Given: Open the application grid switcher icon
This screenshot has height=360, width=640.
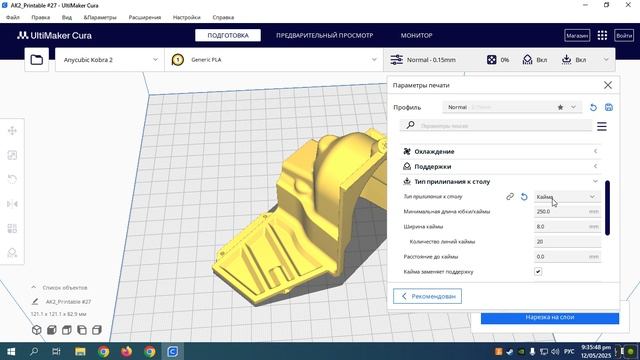Looking at the screenshot, I should coord(602,36).
